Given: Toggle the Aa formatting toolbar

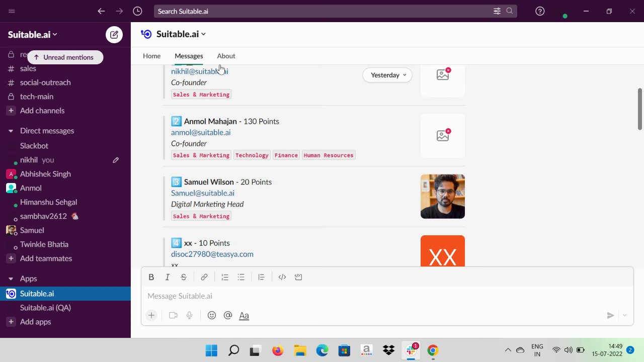Looking at the screenshot, I should [x=244, y=316].
